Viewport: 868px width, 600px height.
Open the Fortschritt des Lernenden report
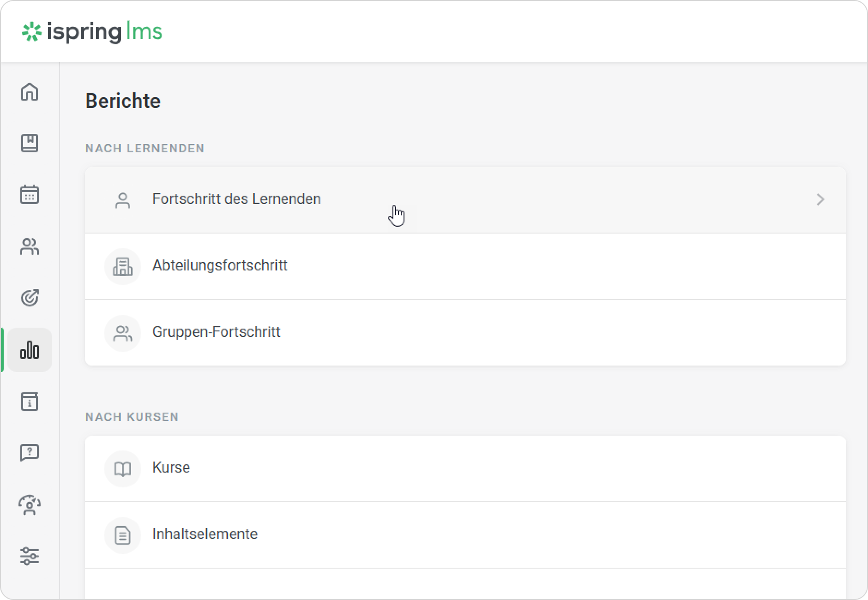click(236, 199)
